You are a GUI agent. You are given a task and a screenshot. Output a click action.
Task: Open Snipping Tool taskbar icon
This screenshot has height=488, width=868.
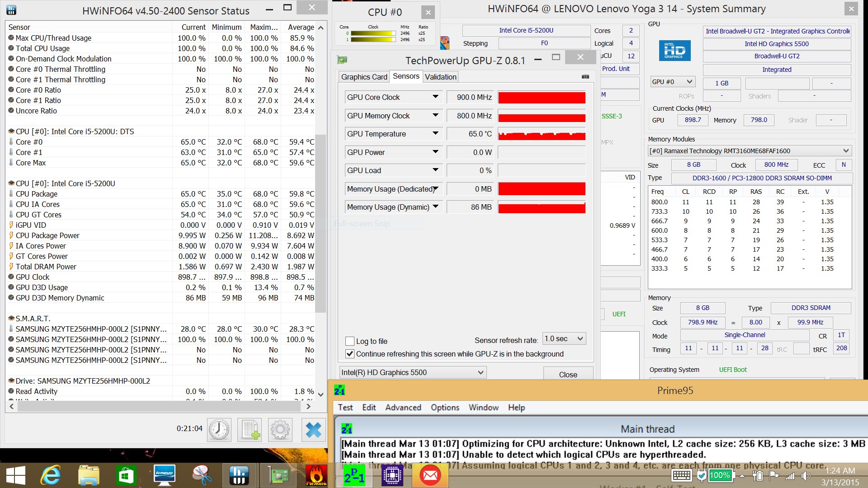point(202,475)
